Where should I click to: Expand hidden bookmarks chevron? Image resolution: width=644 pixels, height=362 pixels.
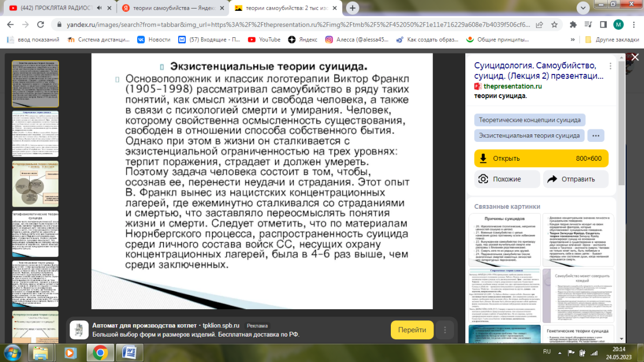coord(573,40)
